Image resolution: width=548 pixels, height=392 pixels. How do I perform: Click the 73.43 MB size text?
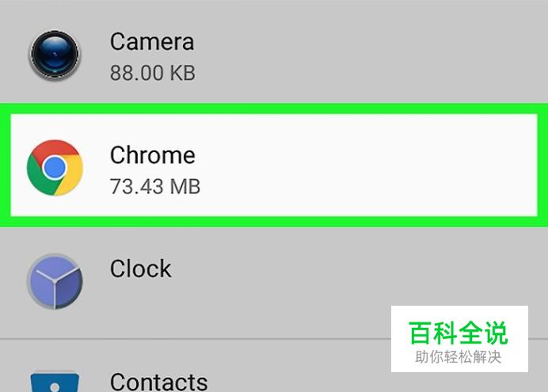(x=155, y=186)
